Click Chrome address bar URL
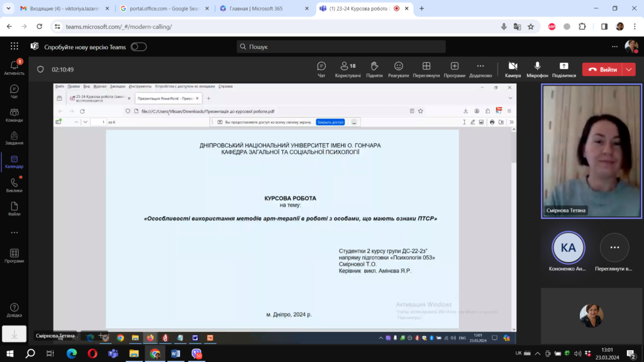This screenshot has width=644, height=362. click(119, 26)
